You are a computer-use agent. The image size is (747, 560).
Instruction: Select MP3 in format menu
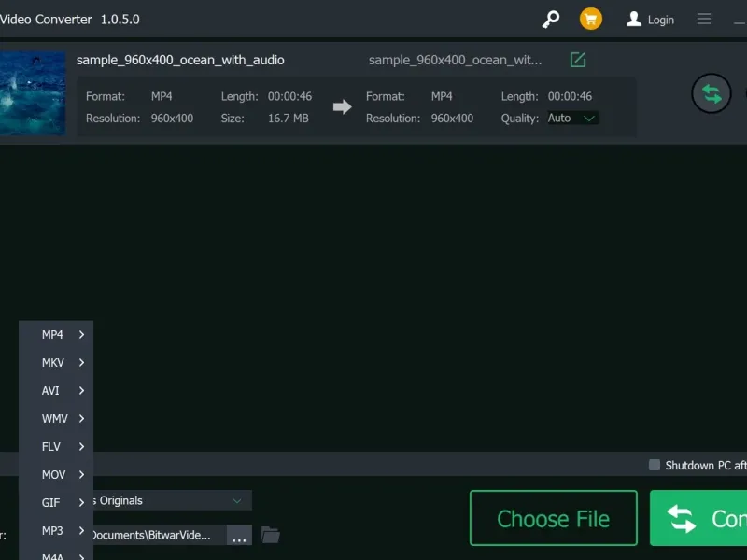56,531
